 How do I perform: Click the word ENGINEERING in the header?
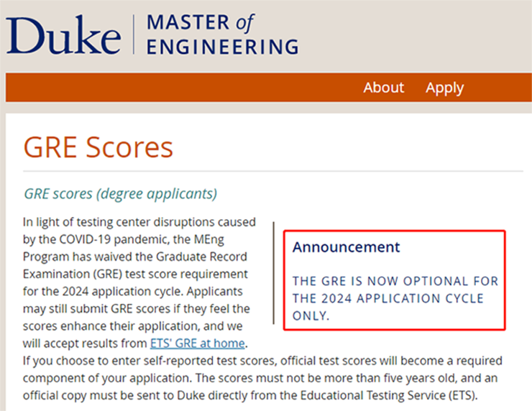(x=223, y=47)
